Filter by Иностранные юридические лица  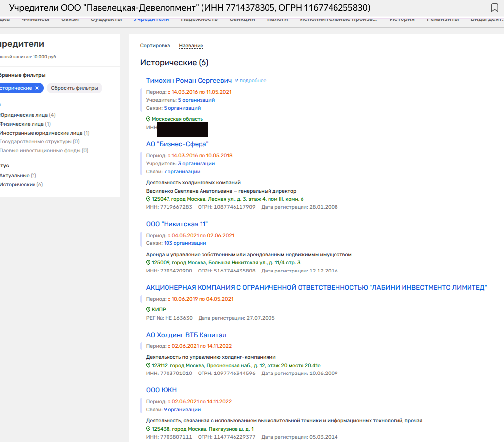tap(42, 133)
